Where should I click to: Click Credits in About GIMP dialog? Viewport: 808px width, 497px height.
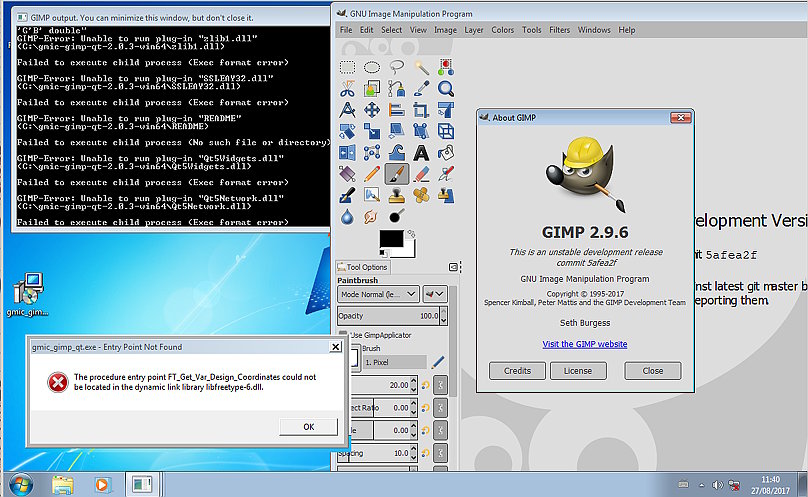(517, 371)
